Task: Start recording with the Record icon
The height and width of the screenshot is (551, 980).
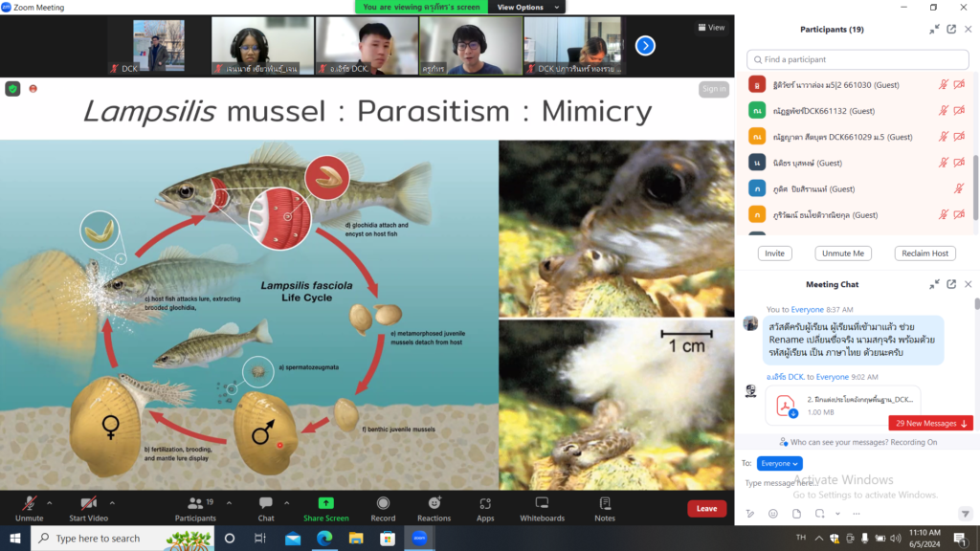Action: [x=383, y=503]
